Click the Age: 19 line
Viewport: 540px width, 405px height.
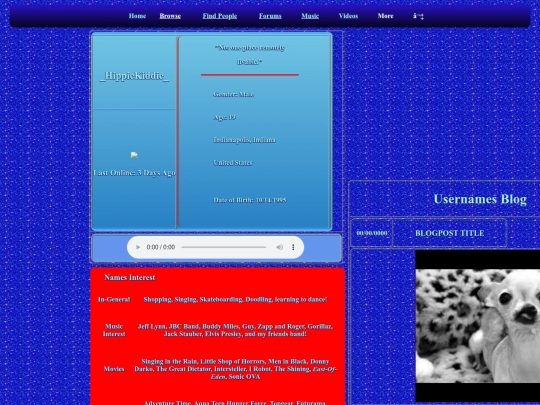pos(224,117)
